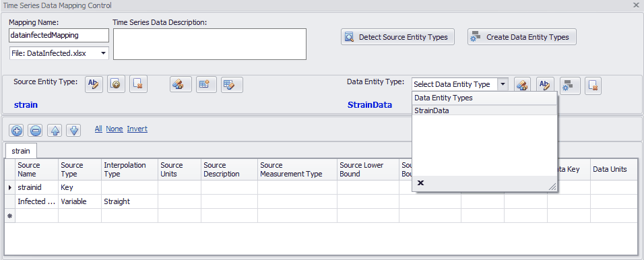This screenshot has height=260, width=644.
Task: Click the blue strain source entity label
Action: pos(26,104)
